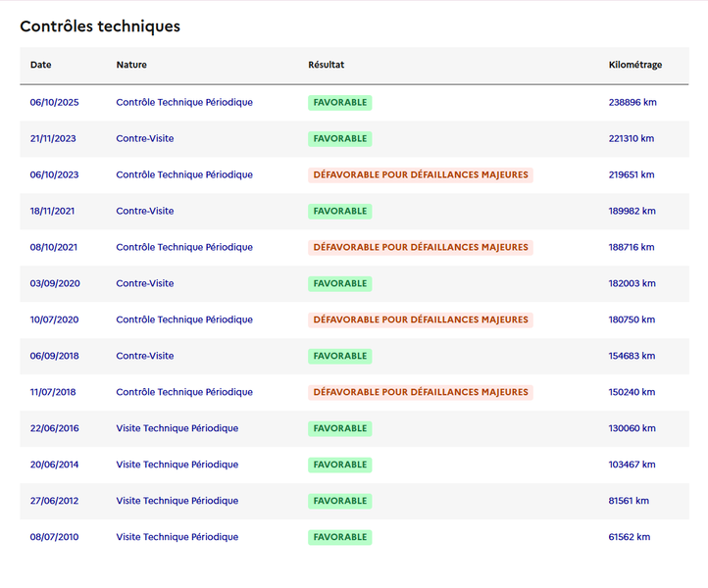Click 'Visite Technique Périodique' on the 20/06/2014 row
Screen dimensions: 708x588
(x=177, y=465)
